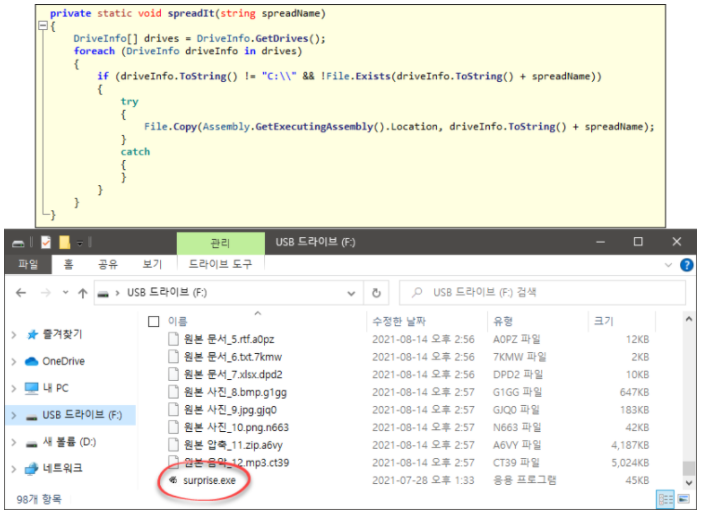This screenshot has height=514, width=702.
Task: Click the drive icon in the title bar
Action: pyautogui.click(x=18, y=243)
